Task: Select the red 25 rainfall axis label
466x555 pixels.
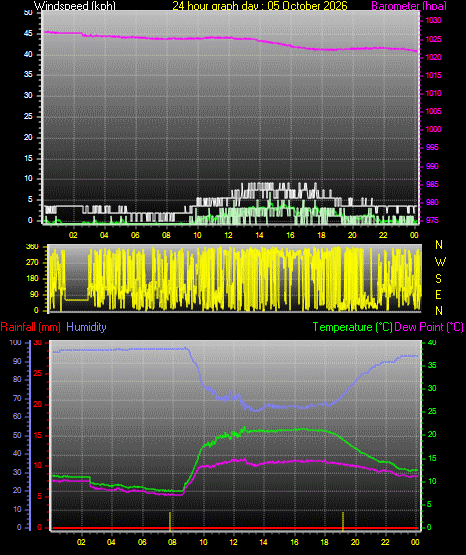Action: pyautogui.click(x=38, y=374)
